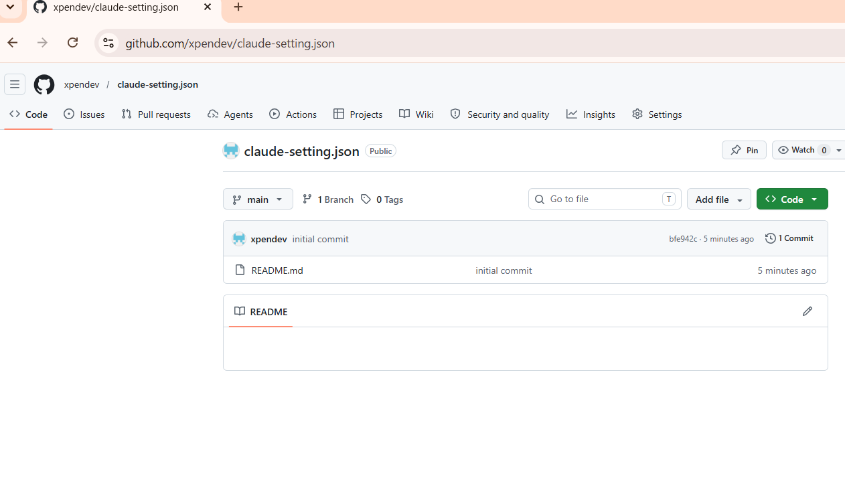Screen dimensions: 845x504
Task: Open the Projects tab
Action: 358,114
